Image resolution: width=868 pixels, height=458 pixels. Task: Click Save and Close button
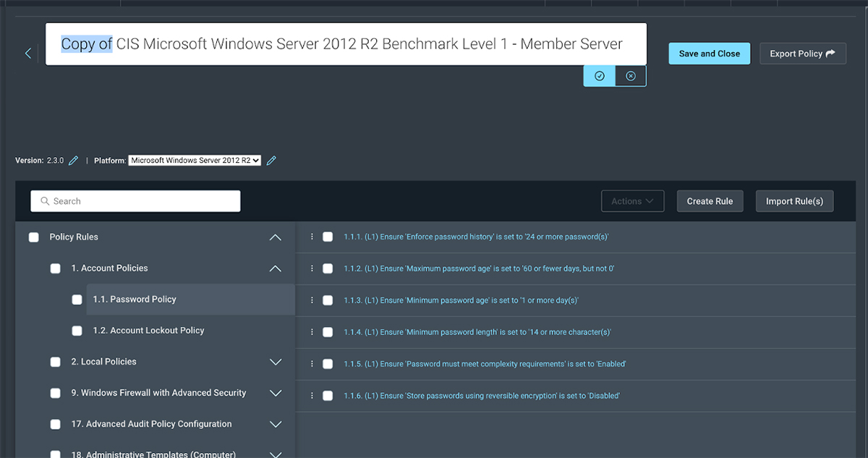click(x=710, y=54)
